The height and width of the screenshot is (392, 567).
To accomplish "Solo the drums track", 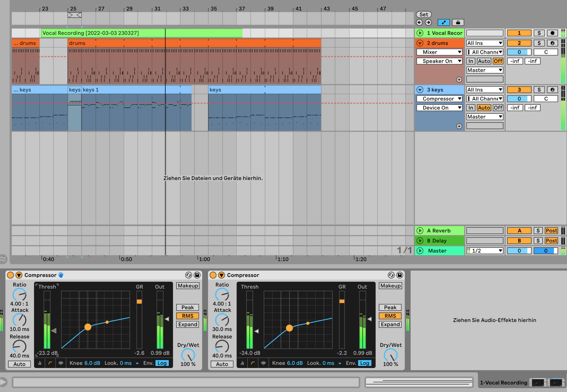I will click(x=539, y=43).
